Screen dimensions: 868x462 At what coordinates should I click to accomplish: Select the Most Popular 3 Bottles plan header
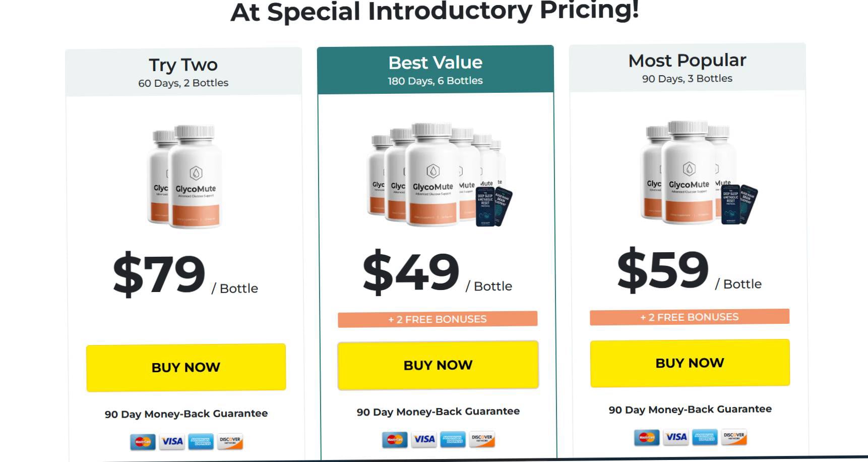(x=688, y=67)
